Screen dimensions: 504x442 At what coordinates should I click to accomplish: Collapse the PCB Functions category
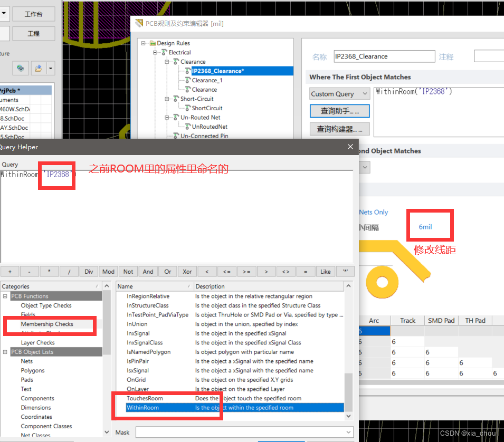point(5,296)
